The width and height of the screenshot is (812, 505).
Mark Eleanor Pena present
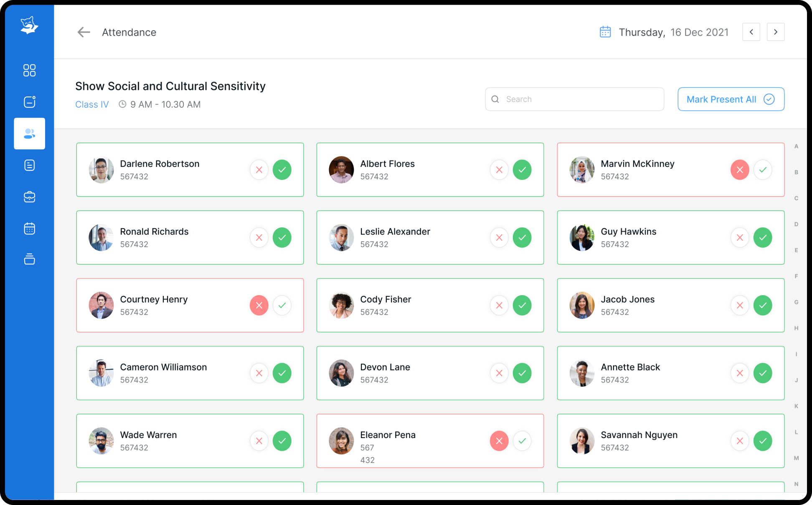522,441
